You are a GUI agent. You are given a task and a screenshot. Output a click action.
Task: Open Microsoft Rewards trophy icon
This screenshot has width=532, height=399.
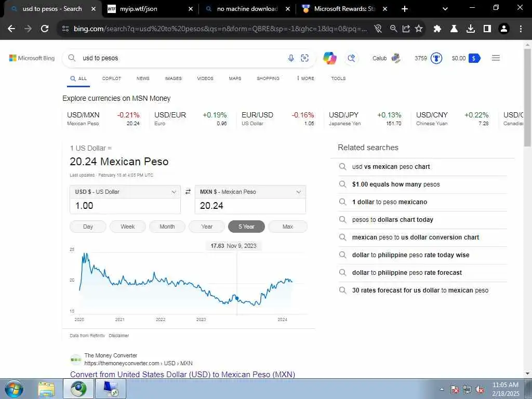[x=436, y=58]
